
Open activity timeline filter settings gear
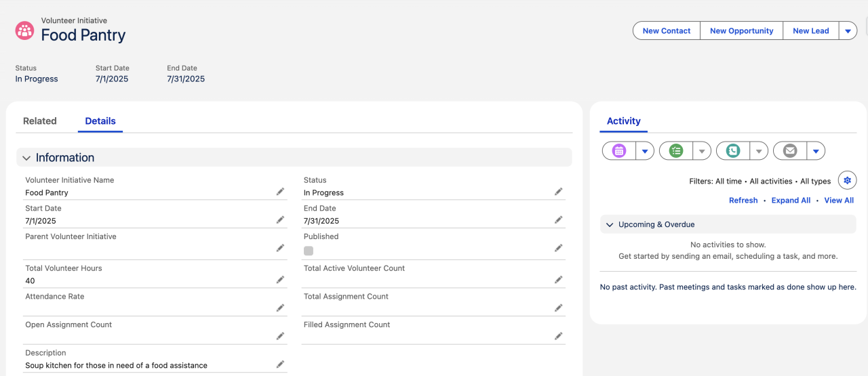click(x=847, y=181)
